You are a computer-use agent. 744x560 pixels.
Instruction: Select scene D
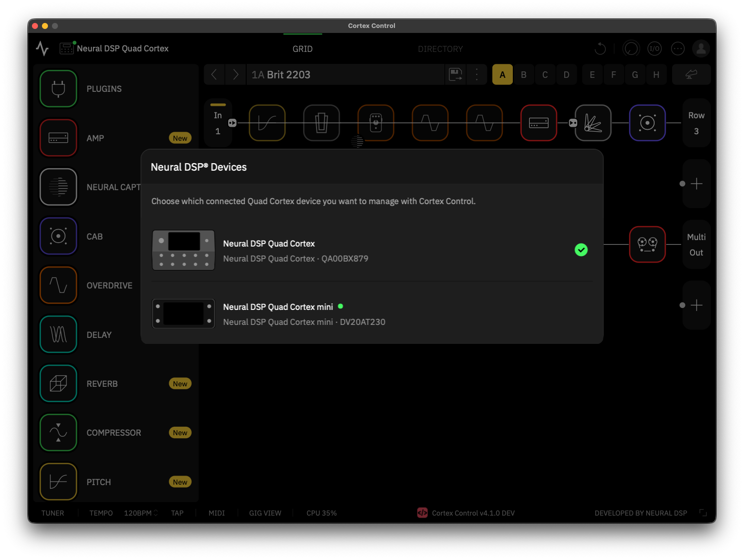(x=567, y=74)
